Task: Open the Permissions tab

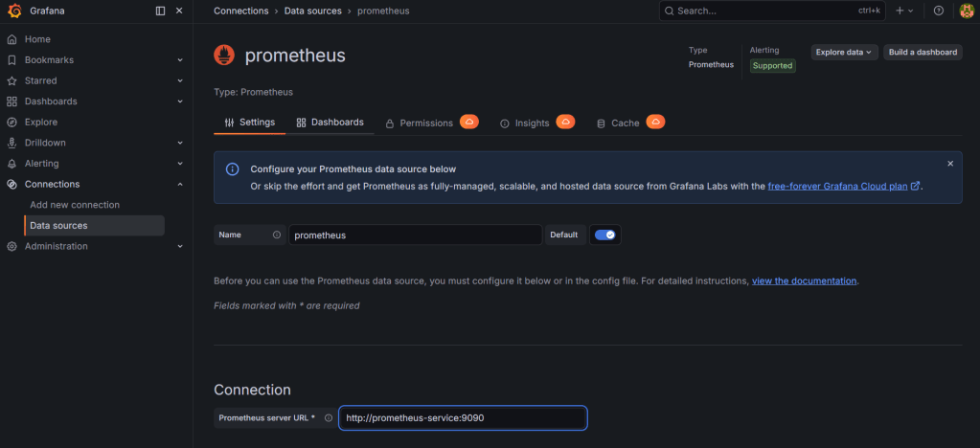Action: [x=420, y=123]
